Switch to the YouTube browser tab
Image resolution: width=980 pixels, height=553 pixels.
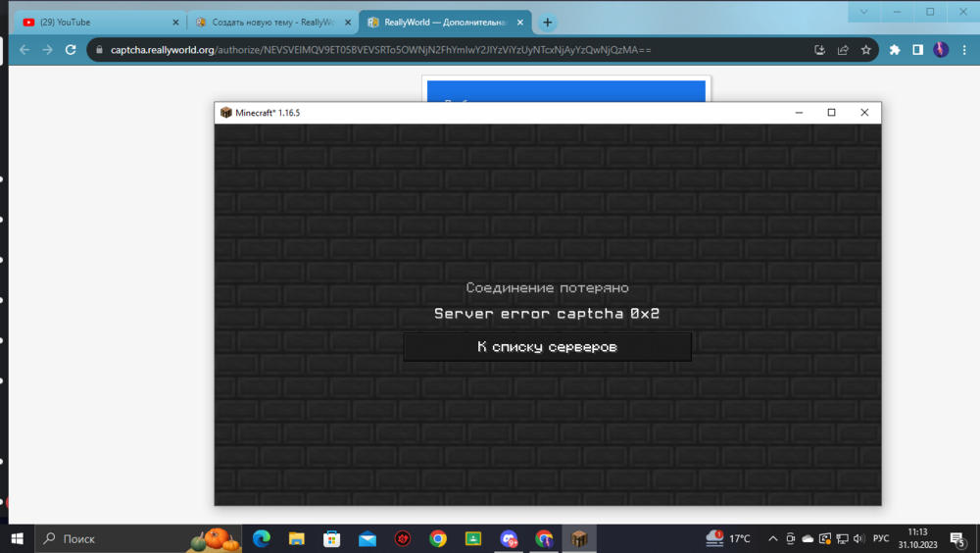pos(100,22)
